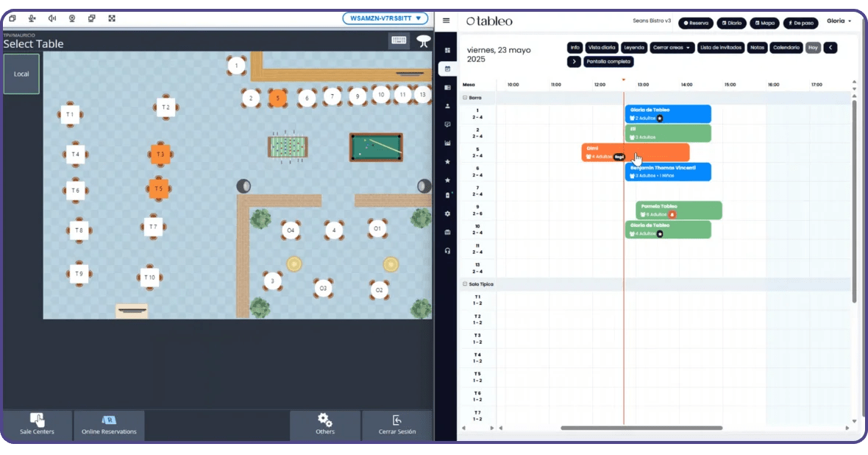868x455 pixels.
Task: Select billiards pool table on floor plan
Action: pos(376,147)
